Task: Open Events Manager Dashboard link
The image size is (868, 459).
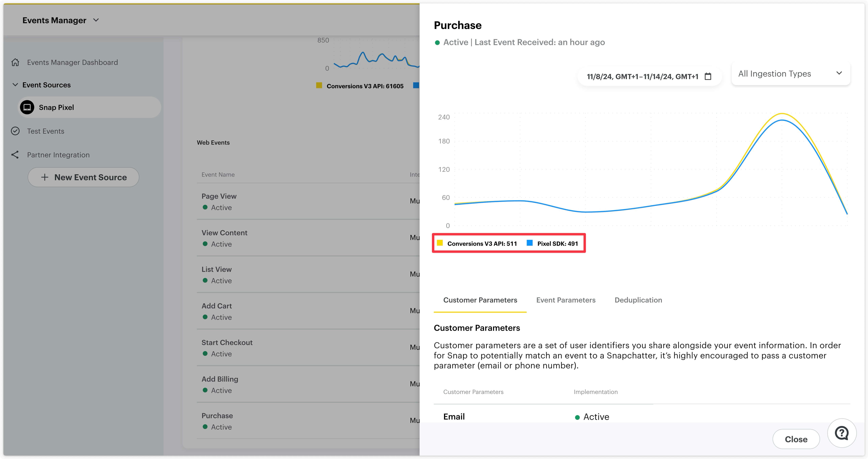Action: click(x=72, y=62)
